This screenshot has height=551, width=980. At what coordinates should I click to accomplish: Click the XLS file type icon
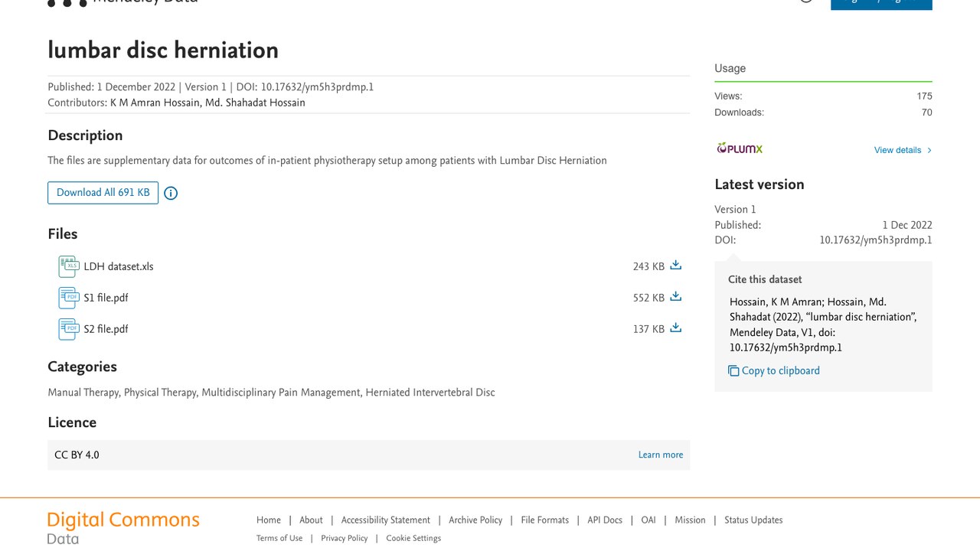coord(68,266)
